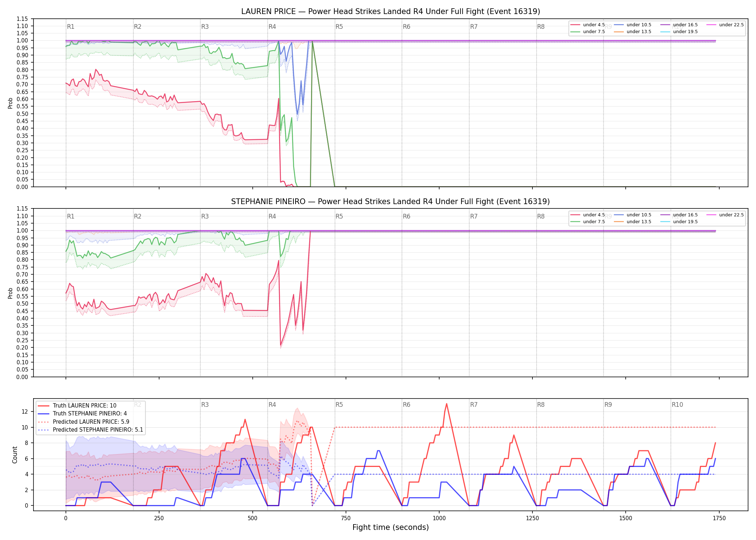Select 'under 7.5' in Lauren Price legend
Image resolution: width=756 pixels, height=540 pixels.
[x=588, y=32]
